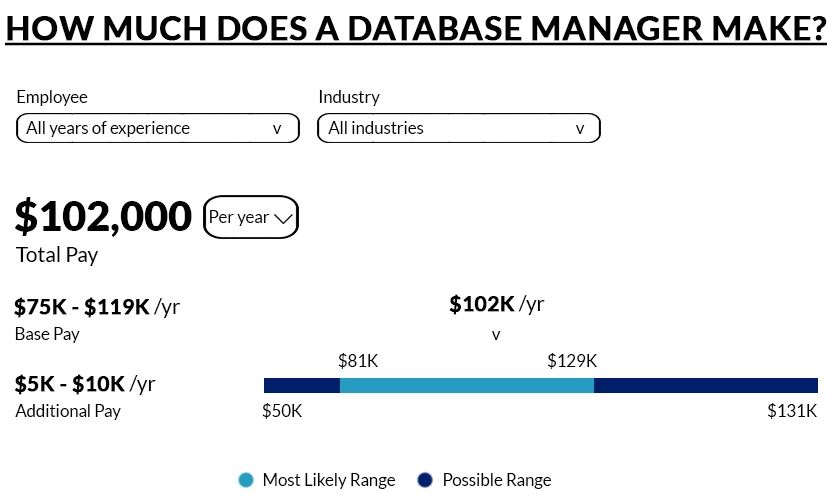Click the light blue most likely range bar
833x500 pixels.
coord(467,385)
